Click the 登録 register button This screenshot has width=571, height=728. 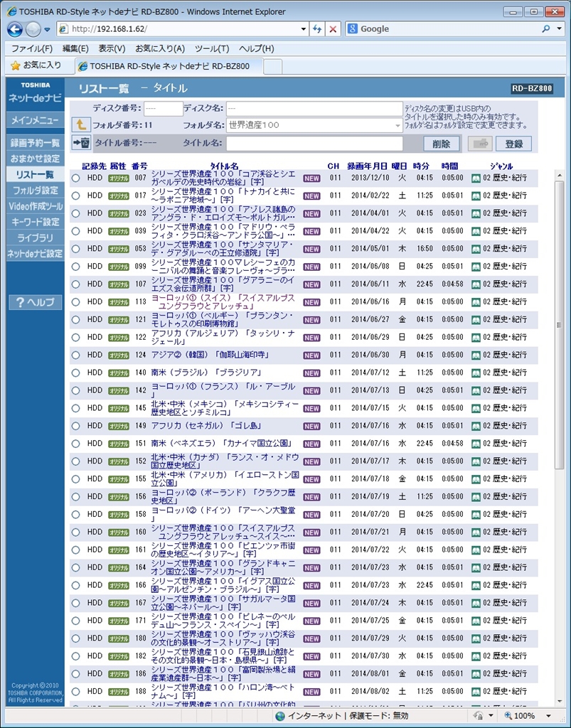point(513,144)
